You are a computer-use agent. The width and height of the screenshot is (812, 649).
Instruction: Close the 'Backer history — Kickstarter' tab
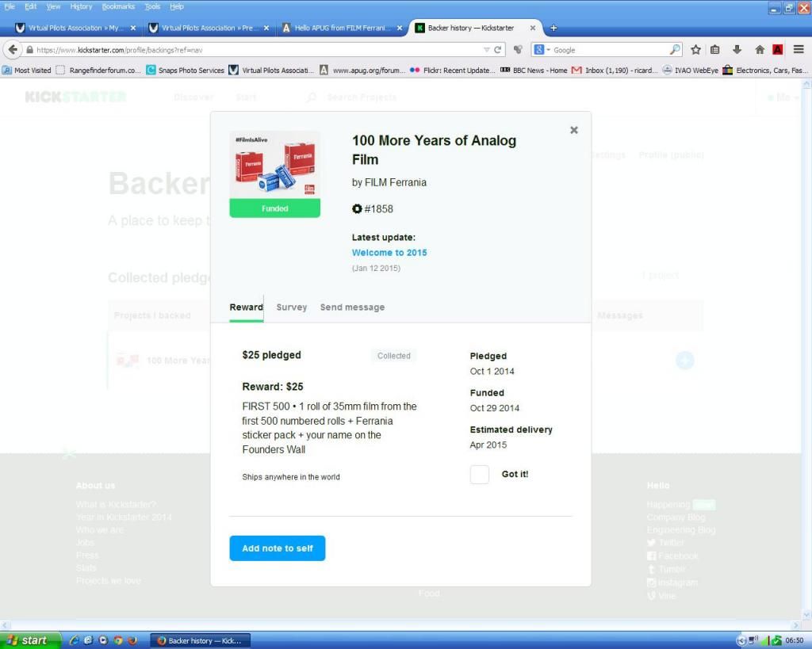click(532, 28)
